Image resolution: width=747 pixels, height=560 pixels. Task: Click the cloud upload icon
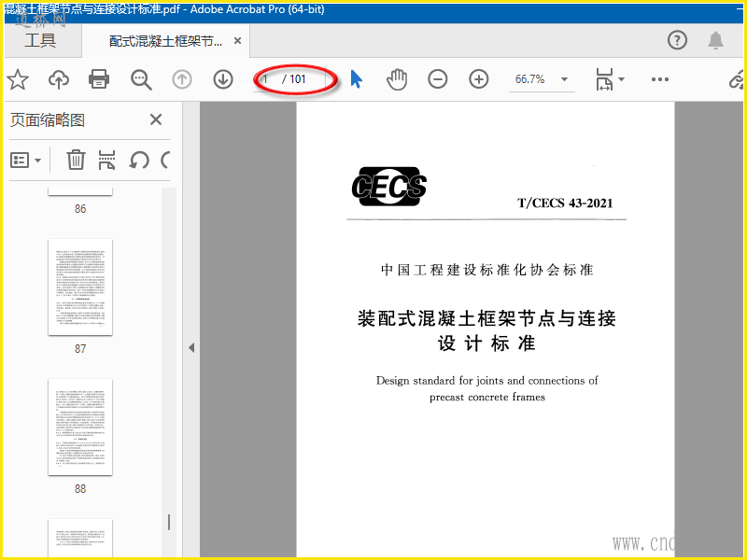click(59, 79)
